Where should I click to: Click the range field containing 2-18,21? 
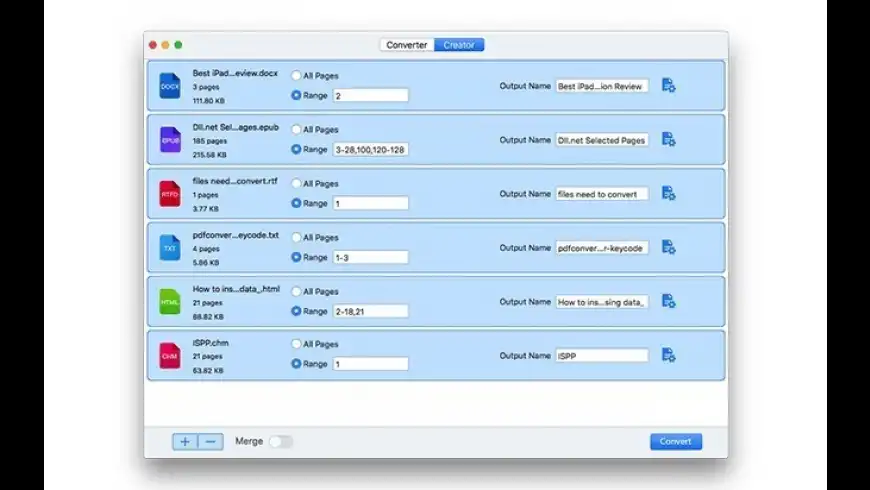[371, 311]
